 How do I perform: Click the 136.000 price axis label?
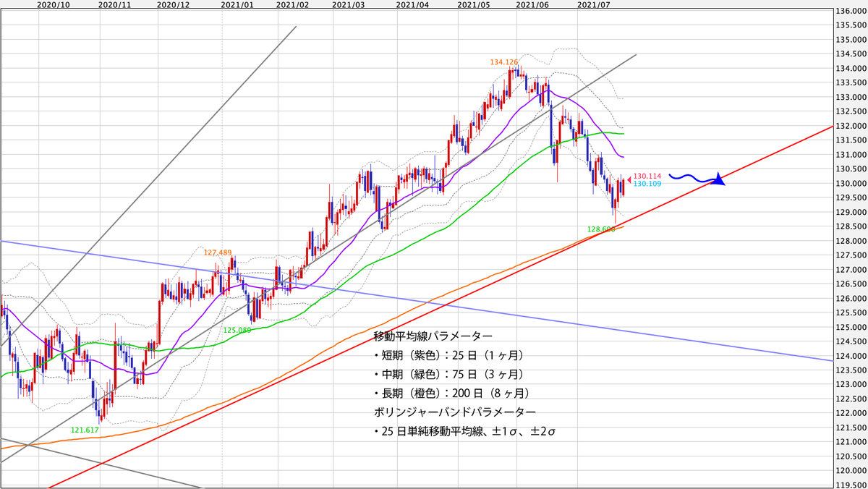[851, 11]
